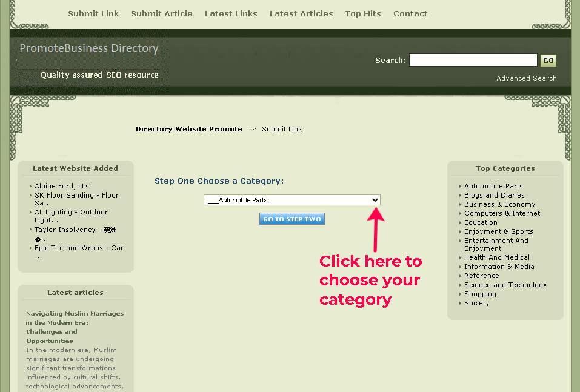Click the Submit Link breadcrumb text
Viewport: 580px width, 392px height.
(x=282, y=129)
